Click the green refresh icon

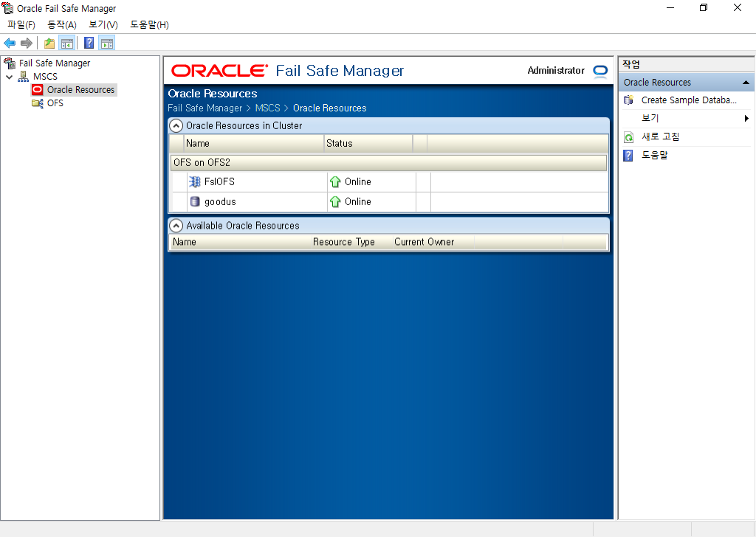tap(628, 137)
